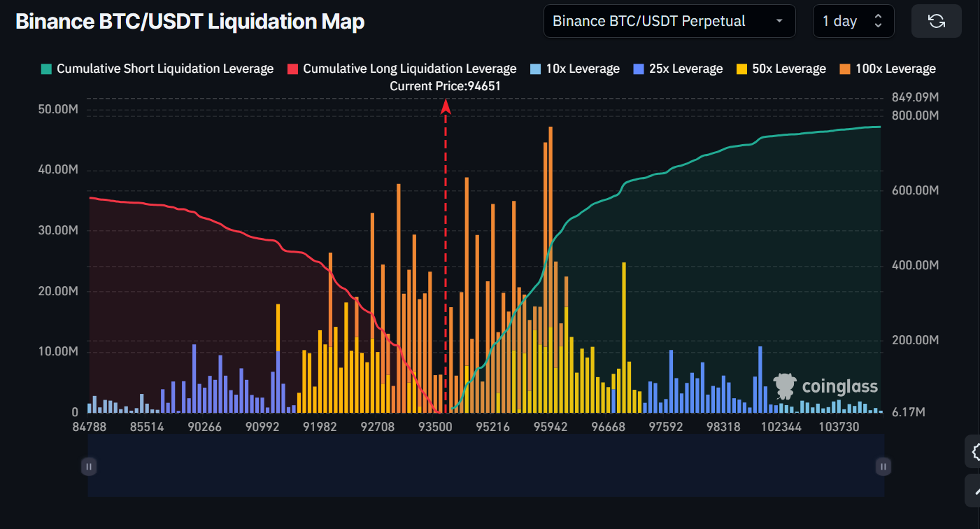Click the 90266 price axis label
980x529 pixels.
[204, 427]
